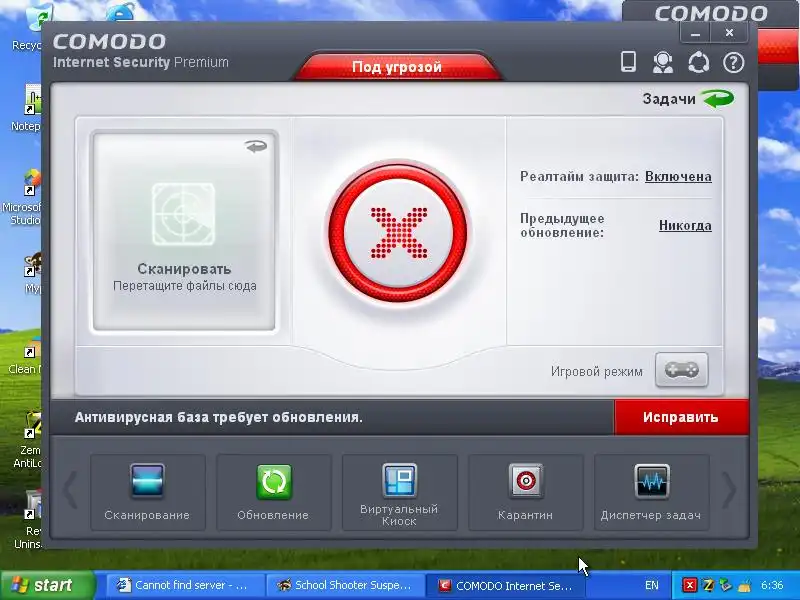
Task: Open the Задачи tasks arrow
Action: click(x=718, y=98)
